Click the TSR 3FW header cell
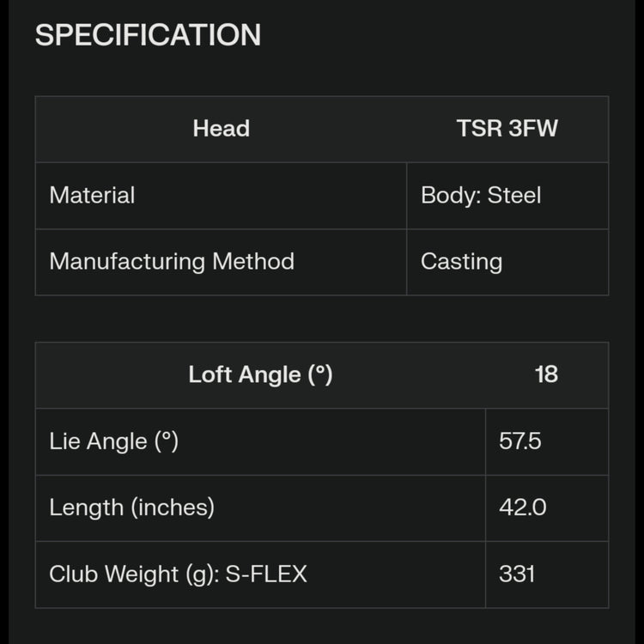Screen dimensions: 644x644 point(507,129)
